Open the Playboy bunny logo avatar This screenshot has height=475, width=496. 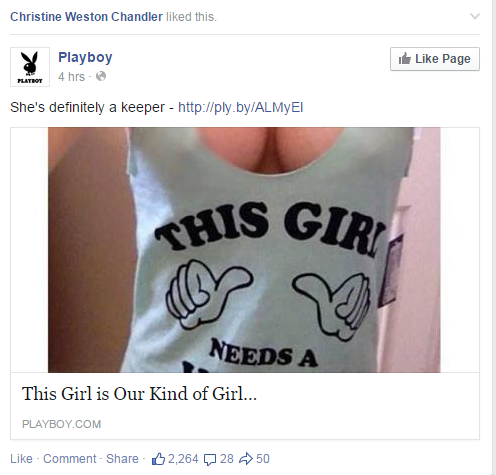(30, 67)
